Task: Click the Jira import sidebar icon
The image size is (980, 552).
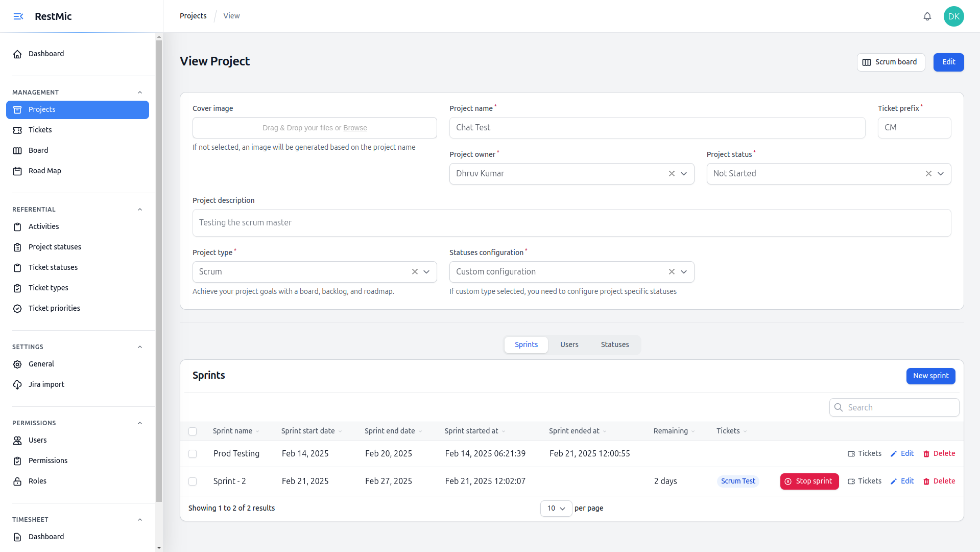Action: (18, 384)
